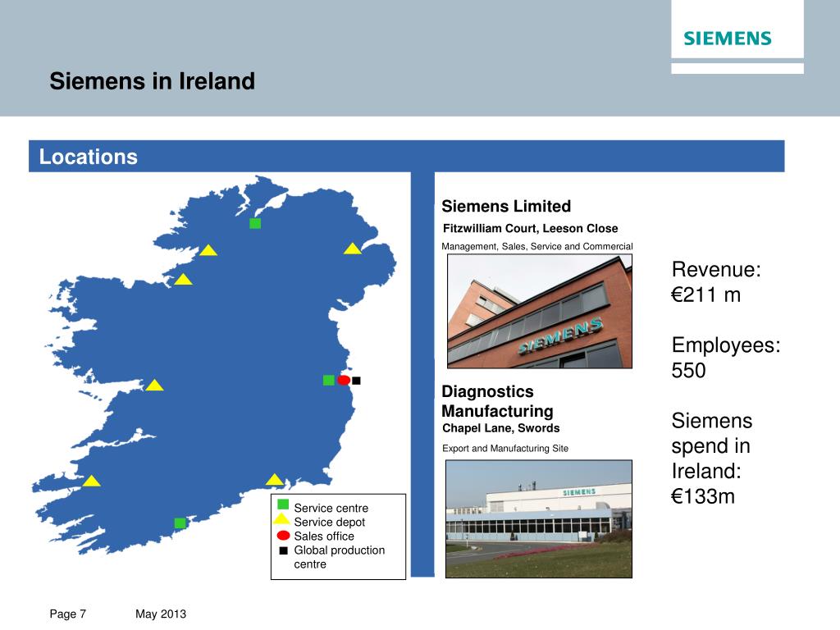Select 'Fitzwilliam Court, Leeson Close' address text
The height and width of the screenshot is (630, 840).
tap(531, 229)
